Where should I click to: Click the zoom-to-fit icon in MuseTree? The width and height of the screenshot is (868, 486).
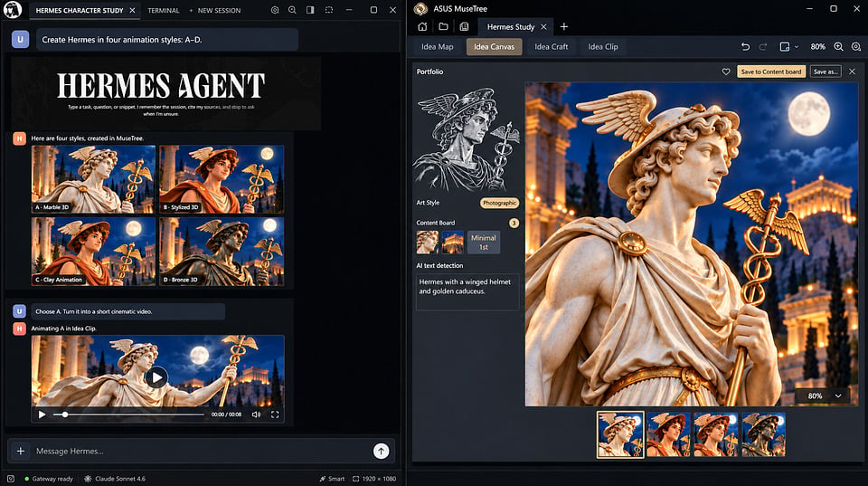click(x=856, y=46)
